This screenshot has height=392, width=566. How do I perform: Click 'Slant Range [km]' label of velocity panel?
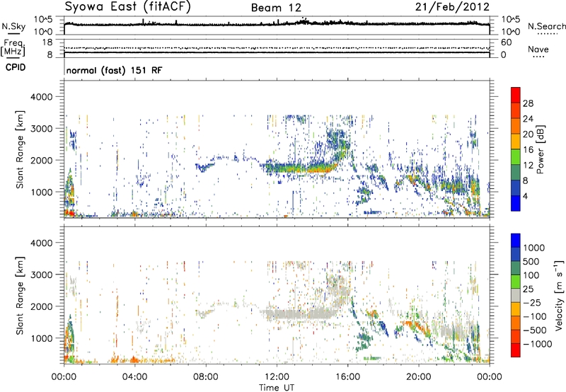20,295
